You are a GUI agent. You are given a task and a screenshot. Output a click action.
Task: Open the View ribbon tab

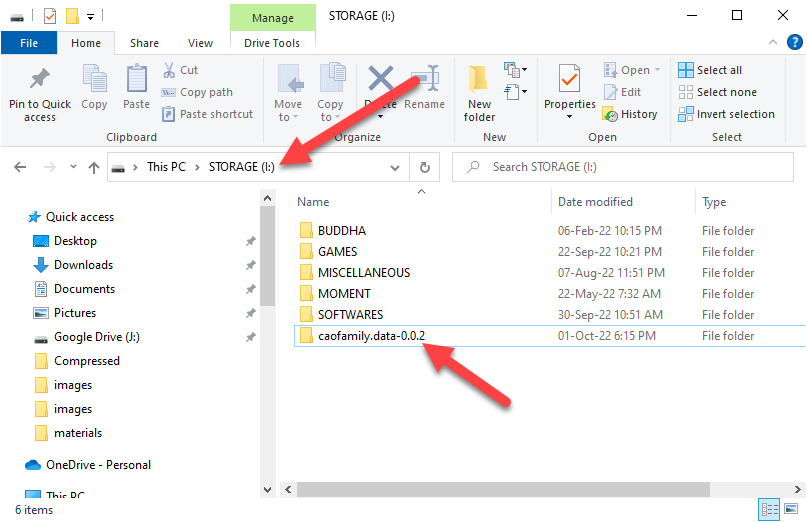[x=200, y=43]
